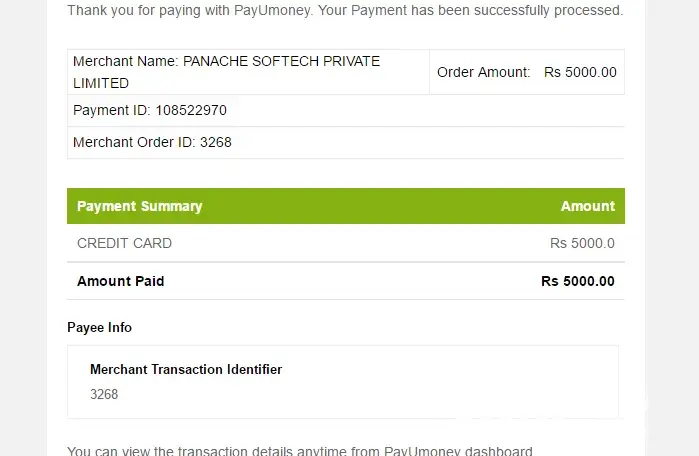Click the word LIMITED under the merchant name
Screen dimensions: 699x456
tap(101, 83)
